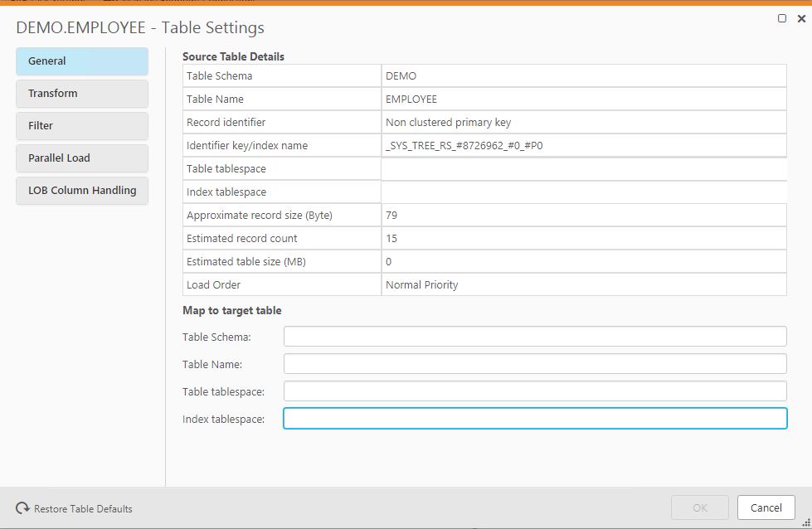
Task: Click the Table Name input under Map to target table
Action: coord(534,363)
